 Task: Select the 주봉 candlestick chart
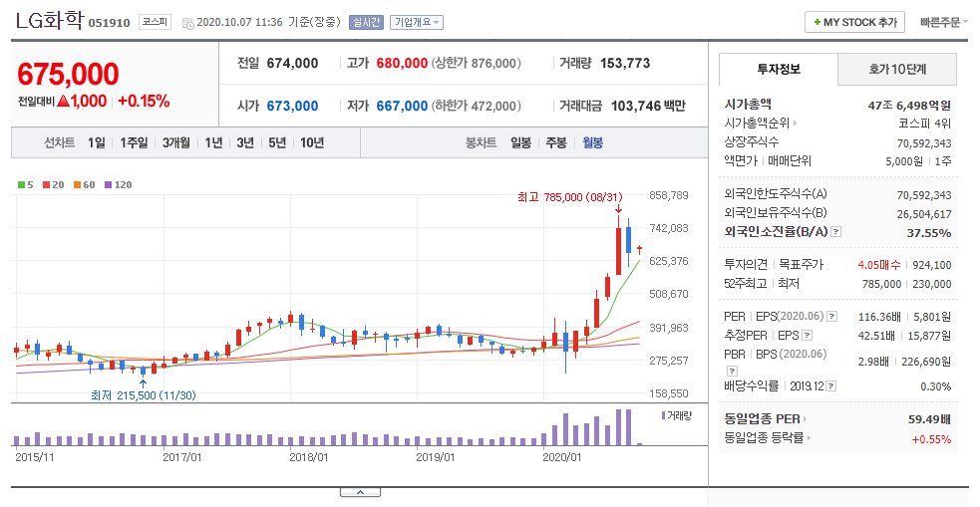click(556, 143)
